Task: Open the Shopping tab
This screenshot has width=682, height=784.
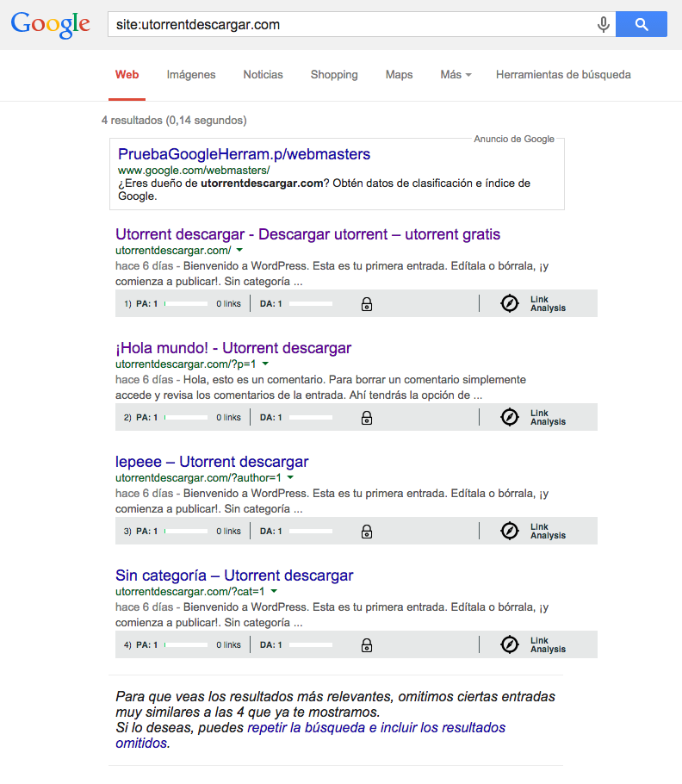Action: (334, 74)
